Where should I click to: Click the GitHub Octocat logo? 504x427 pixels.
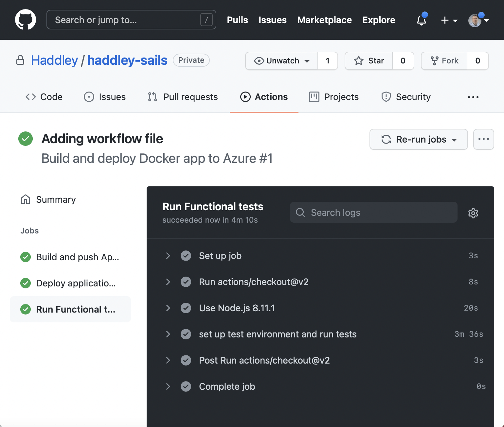pos(26,20)
